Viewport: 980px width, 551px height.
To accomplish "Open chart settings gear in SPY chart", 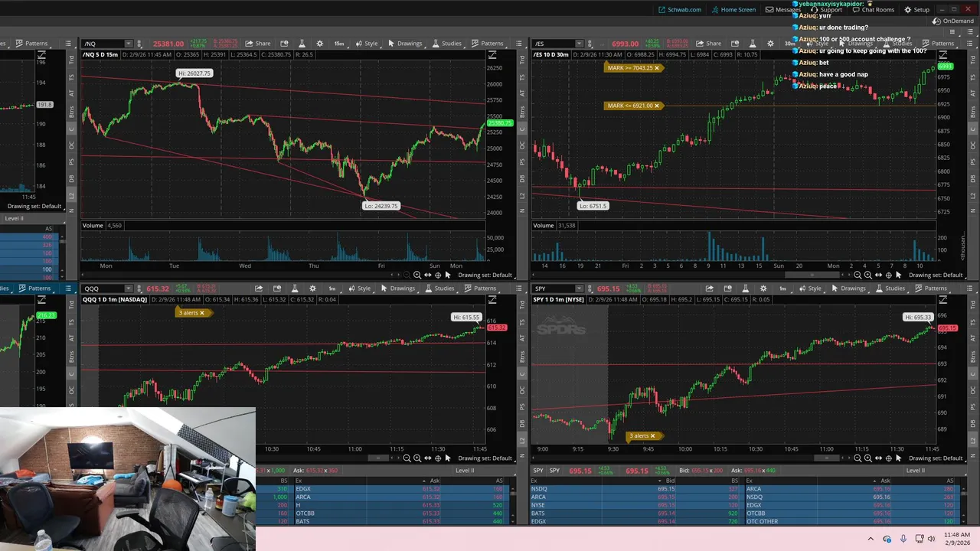I will [x=763, y=289].
